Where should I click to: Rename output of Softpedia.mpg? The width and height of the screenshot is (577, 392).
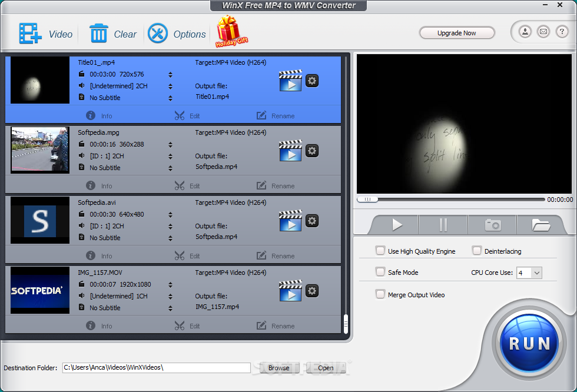tap(276, 186)
